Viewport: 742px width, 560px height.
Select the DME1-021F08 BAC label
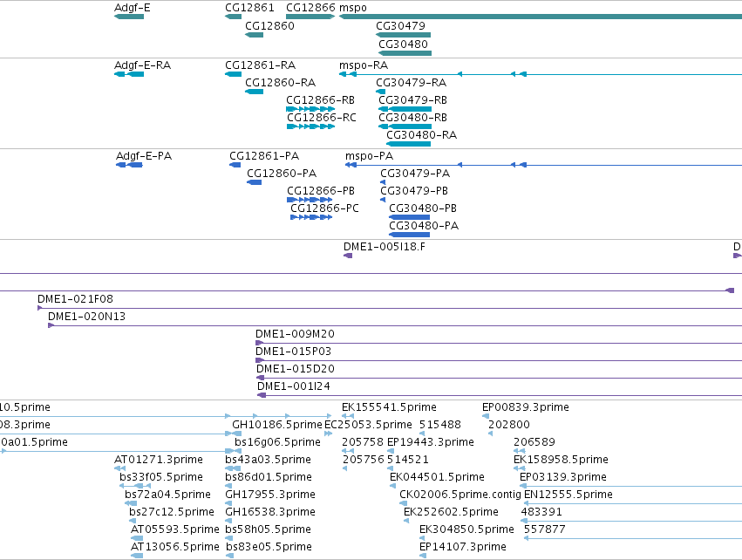75,298
